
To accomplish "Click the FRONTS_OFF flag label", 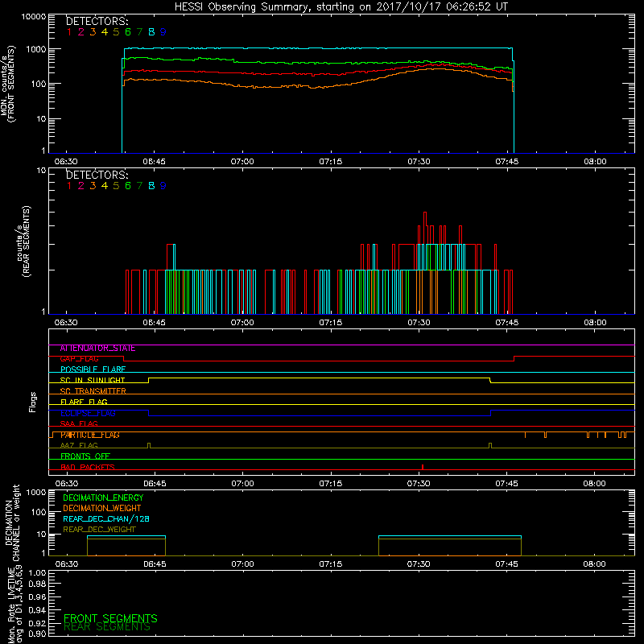I will point(85,456).
